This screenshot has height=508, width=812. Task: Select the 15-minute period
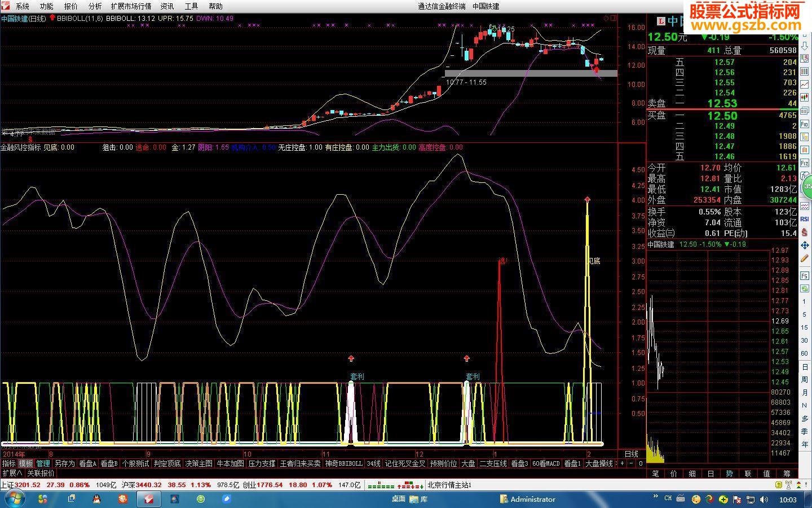[x=805, y=328]
